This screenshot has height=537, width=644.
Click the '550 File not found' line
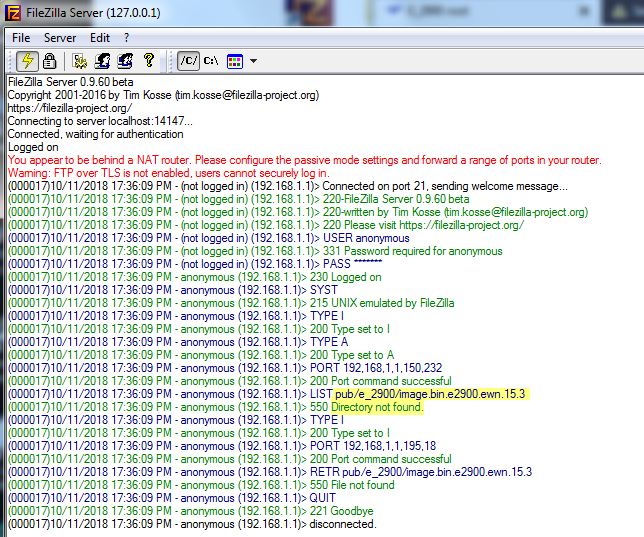(201, 485)
